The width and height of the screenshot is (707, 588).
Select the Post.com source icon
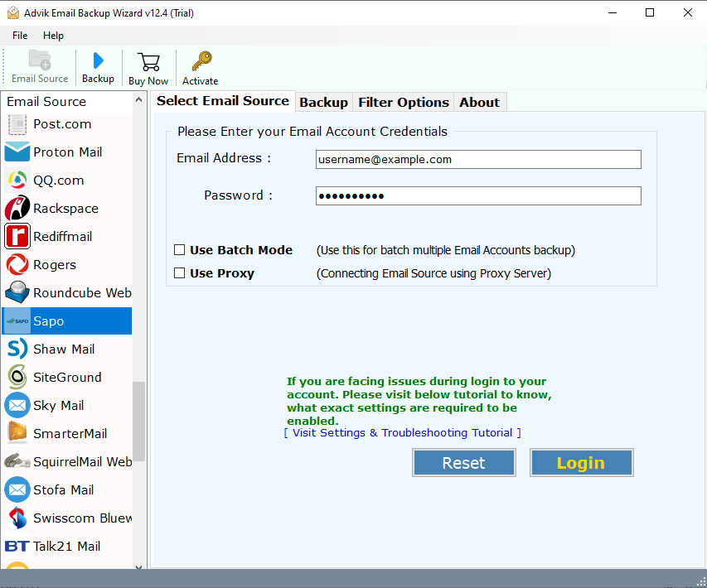coord(17,124)
